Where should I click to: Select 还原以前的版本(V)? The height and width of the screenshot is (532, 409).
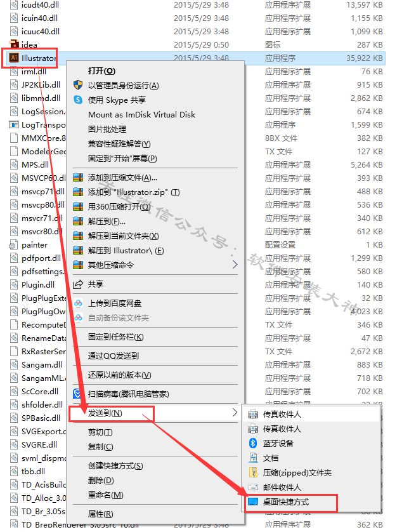point(120,375)
